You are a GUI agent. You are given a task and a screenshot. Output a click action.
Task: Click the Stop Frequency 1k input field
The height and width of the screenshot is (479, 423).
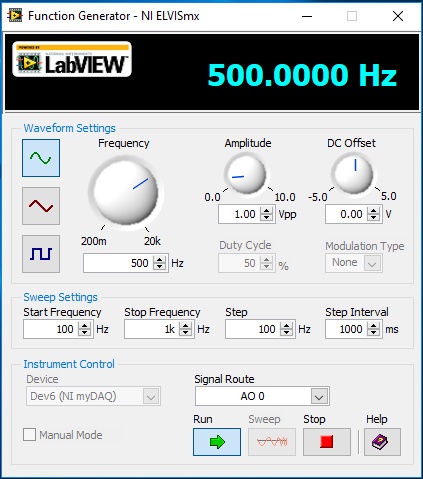(x=152, y=329)
